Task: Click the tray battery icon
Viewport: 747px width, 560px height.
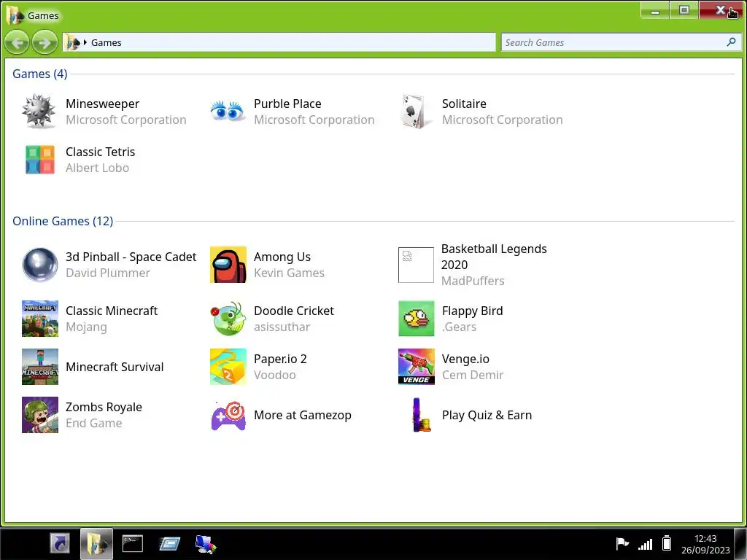Action: [667, 542]
